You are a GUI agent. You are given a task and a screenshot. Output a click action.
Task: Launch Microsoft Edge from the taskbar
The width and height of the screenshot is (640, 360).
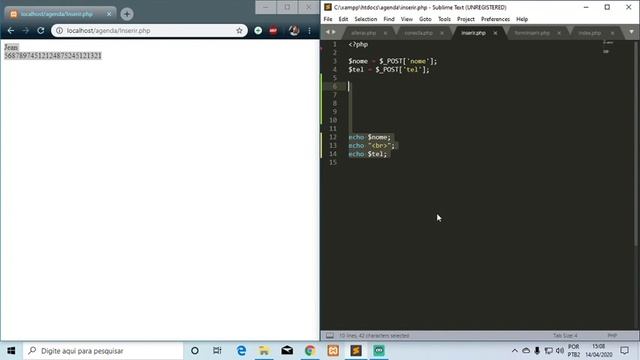point(241,351)
